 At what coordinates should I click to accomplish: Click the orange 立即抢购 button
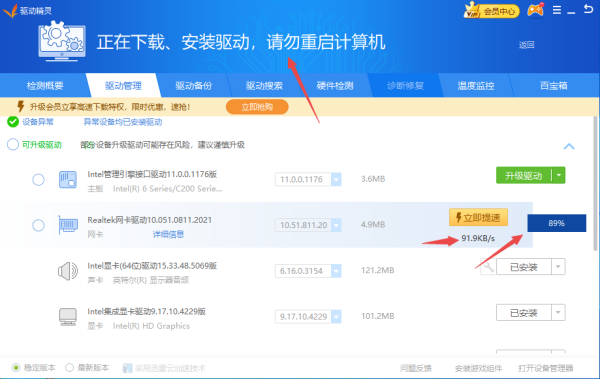[x=257, y=107]
